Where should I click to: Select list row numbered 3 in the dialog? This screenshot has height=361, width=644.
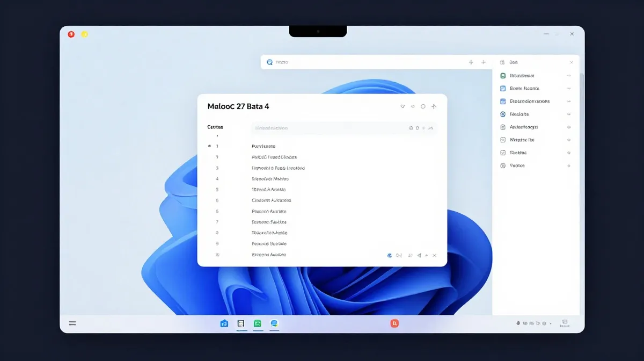point(322,168)
